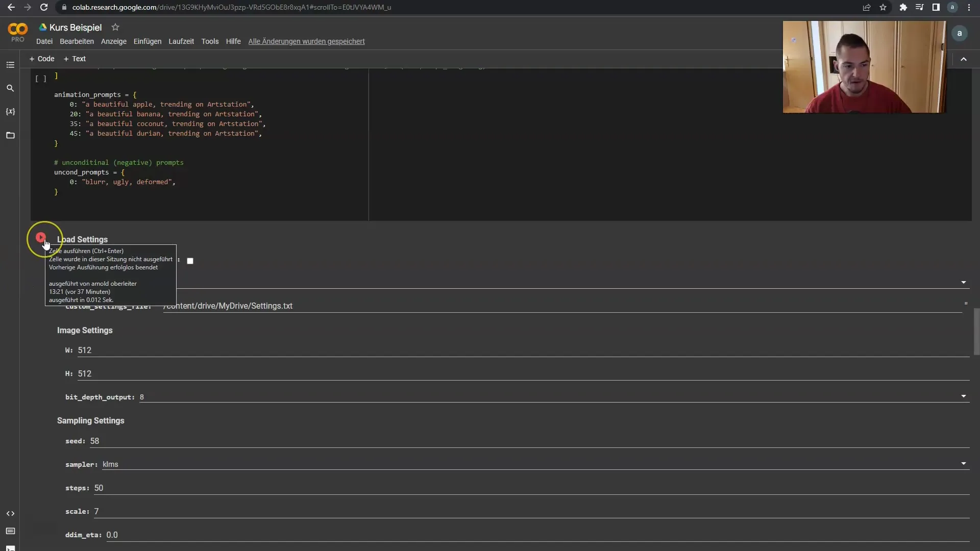Open the Files folder sidebar icon
Screen dimensions: 980x551
(x=10, y=135)
